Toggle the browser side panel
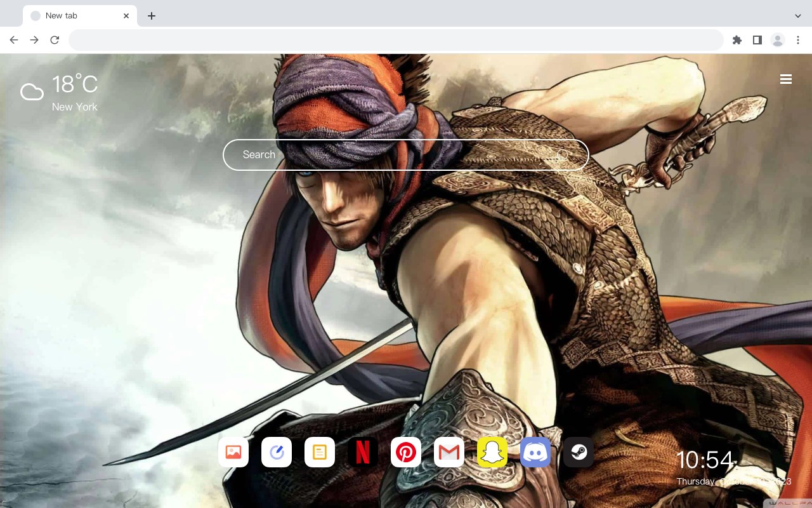This screenshot has height=508, width=812. (757, 40)
